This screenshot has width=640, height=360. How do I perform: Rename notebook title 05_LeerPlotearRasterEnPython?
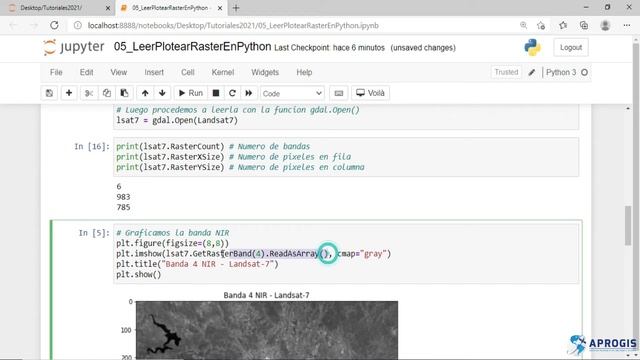(x=192, y=47)
